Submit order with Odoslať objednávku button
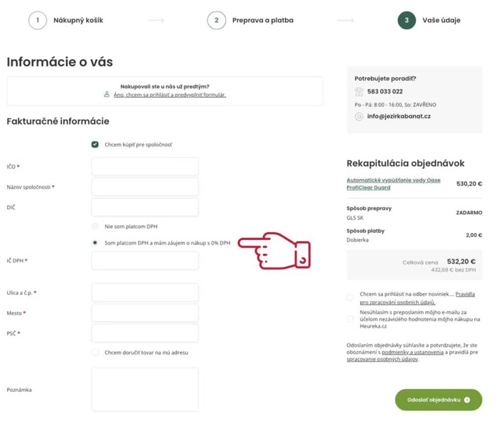This screenshot has height=425, width=504. pyautogui.click(x=438, y=400)
